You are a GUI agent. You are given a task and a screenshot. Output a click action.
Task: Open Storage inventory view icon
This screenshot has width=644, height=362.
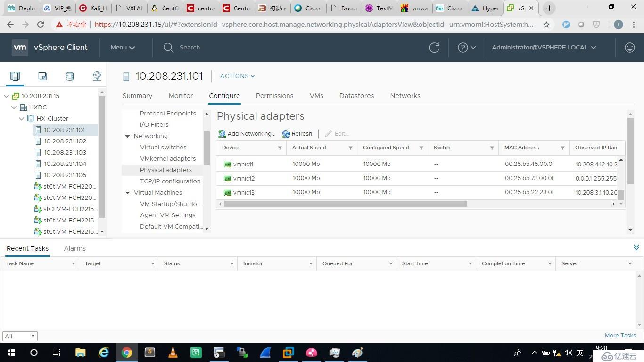pyautogui.click(x=70, y=76)
